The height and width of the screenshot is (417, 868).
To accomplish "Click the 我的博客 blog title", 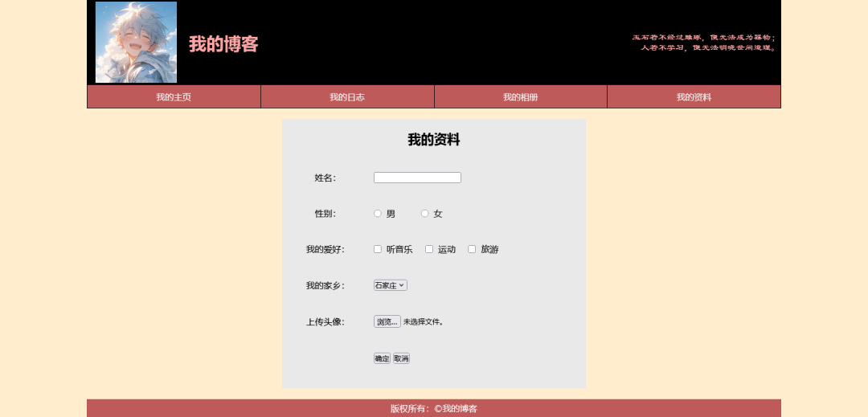I will [x=223, y=45].
